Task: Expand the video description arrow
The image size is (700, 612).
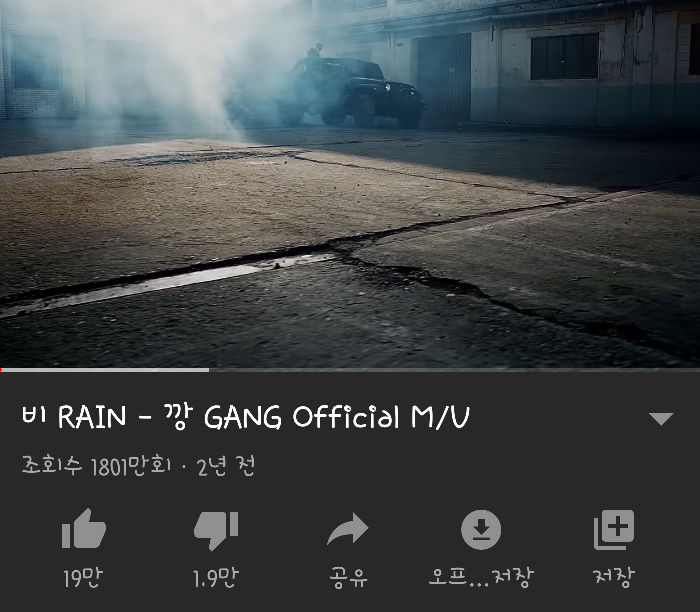Action: coord(661,419)
